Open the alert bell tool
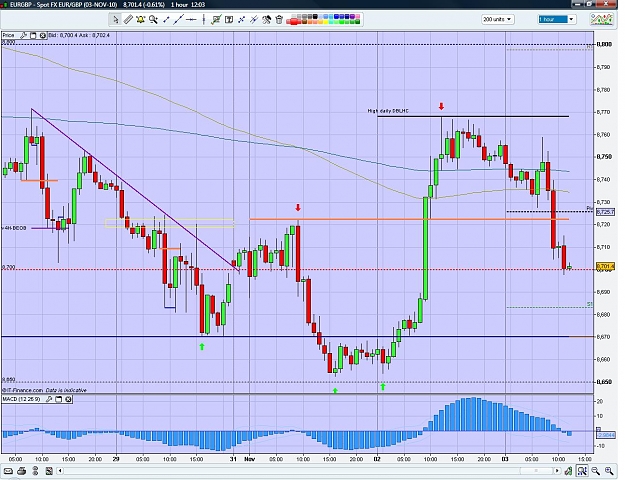The image size is (625, 480). (x=141, y=19)
